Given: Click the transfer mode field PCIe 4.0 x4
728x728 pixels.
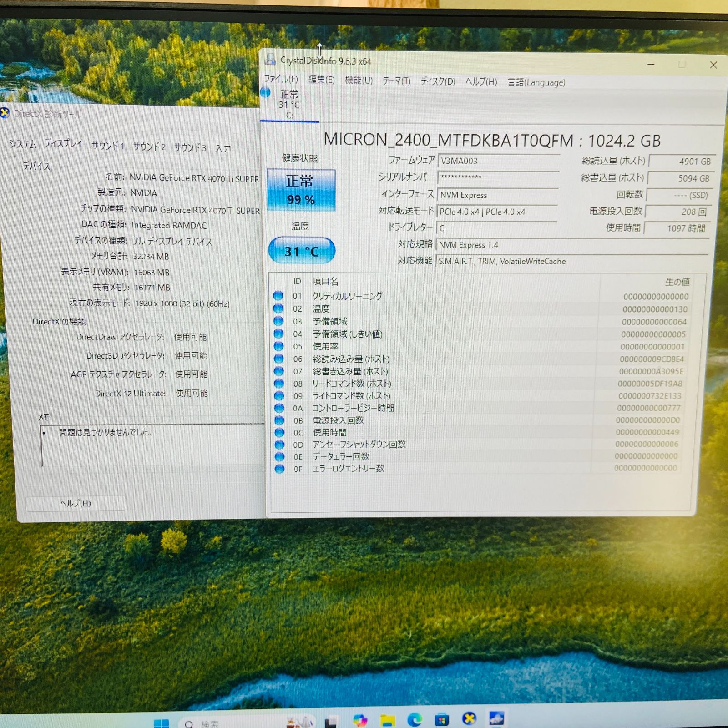Looking at the screenshot, I should (x=497, y=212).
